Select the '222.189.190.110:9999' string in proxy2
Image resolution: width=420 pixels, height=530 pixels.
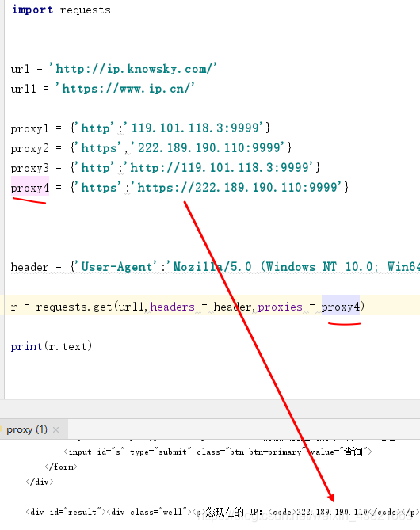208,147
